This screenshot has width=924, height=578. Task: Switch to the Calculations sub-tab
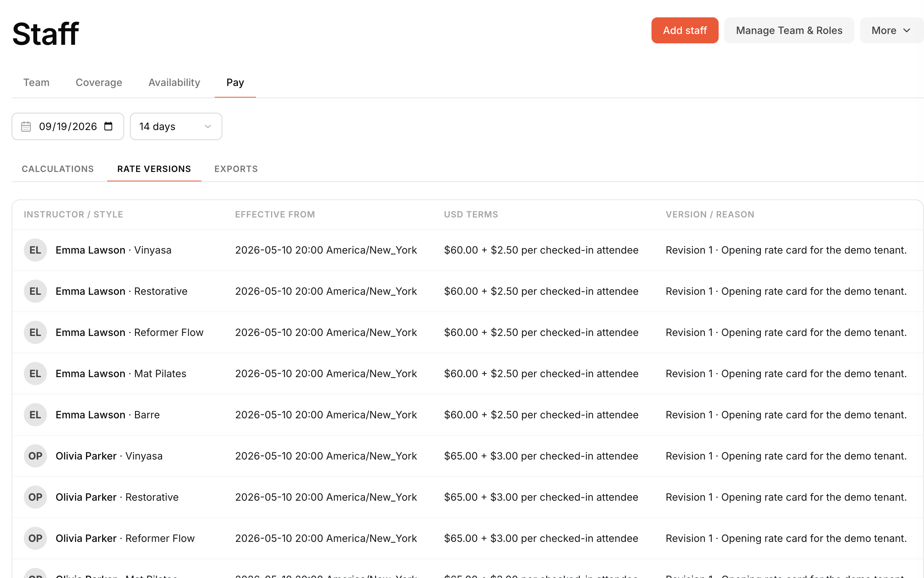58,169
